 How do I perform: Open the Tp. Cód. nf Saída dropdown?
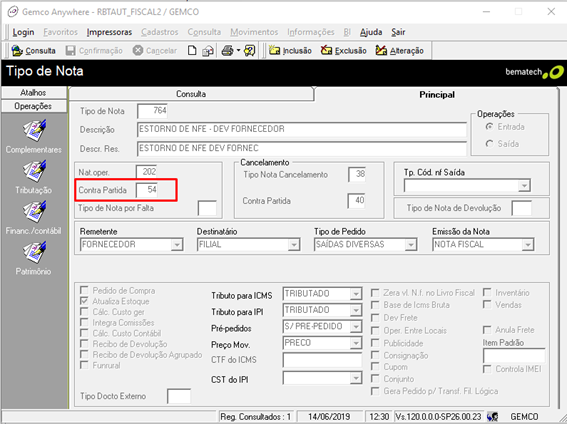tap(524, 186)
